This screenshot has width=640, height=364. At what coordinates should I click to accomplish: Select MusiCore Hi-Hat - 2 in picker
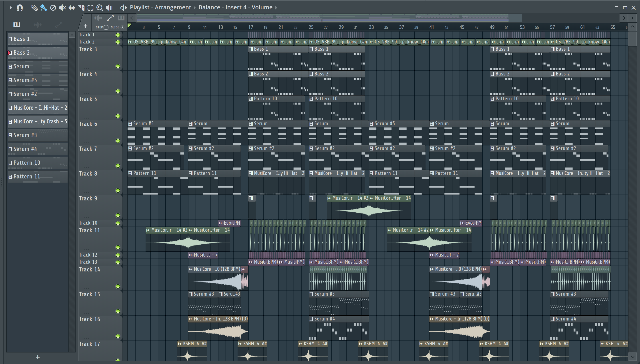click(x=38, y=108)
